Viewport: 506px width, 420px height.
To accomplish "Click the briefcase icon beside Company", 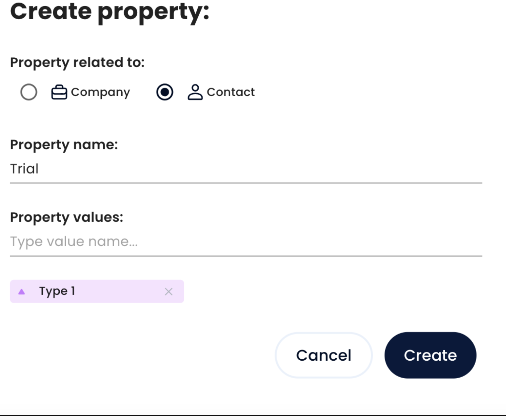I will 59,92.
